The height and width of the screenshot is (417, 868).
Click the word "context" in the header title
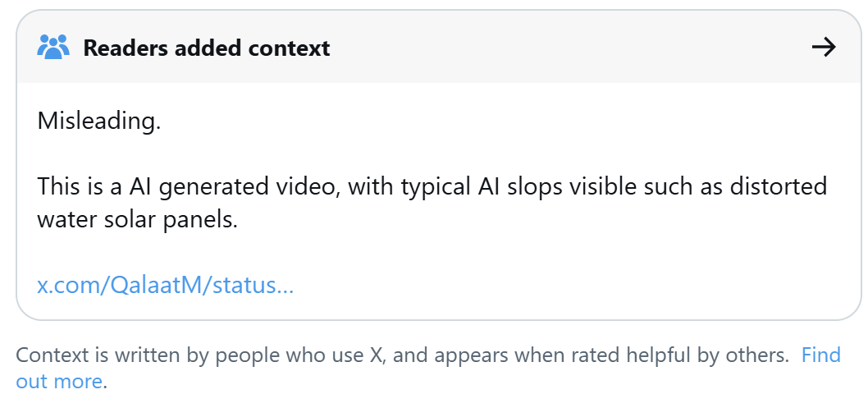[x=292, y=48]
